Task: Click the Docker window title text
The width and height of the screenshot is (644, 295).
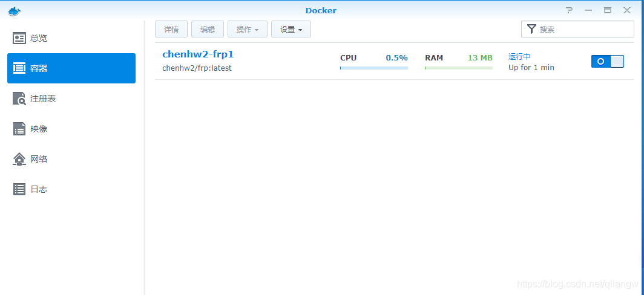Action: point(321,11)
